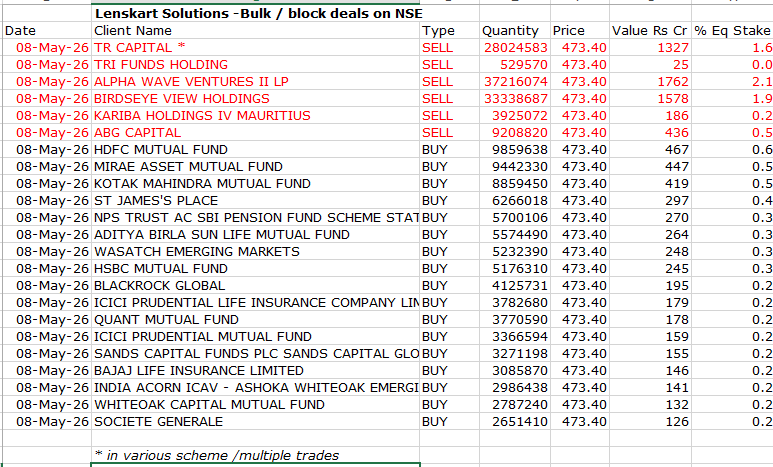Select the 'Quantity' header cell
773x467 pixels.
point(515,31)
